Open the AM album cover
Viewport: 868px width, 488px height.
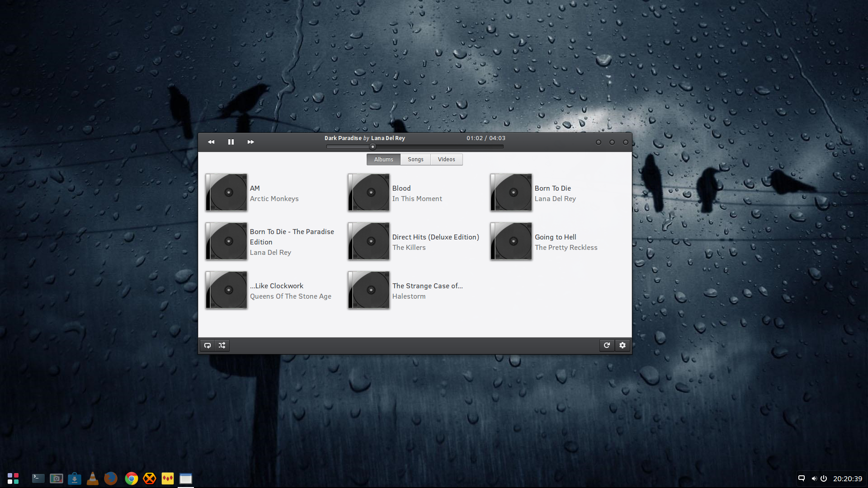point(226,192)
